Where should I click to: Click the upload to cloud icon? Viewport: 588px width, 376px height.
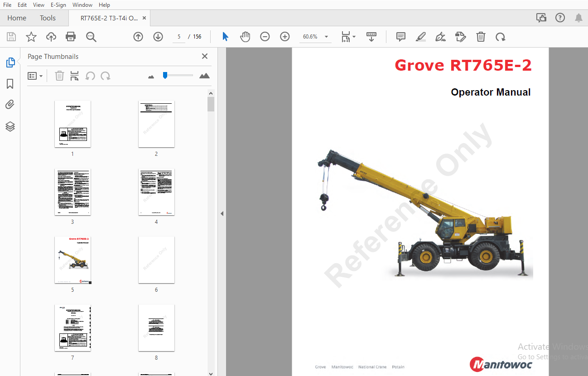(x=51, y=37)
